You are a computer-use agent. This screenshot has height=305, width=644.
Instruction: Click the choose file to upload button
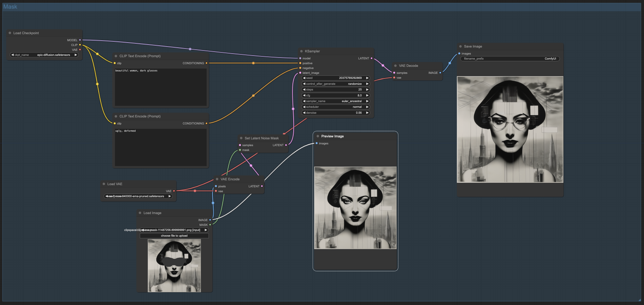tap(174, 236)
